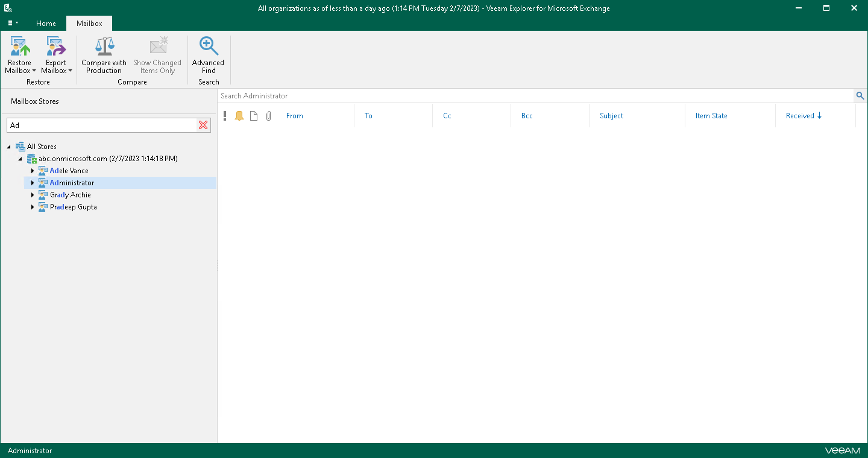
Task: Click the Restore Mailbox ribbon icon
Action: click(x=20, y=46)
